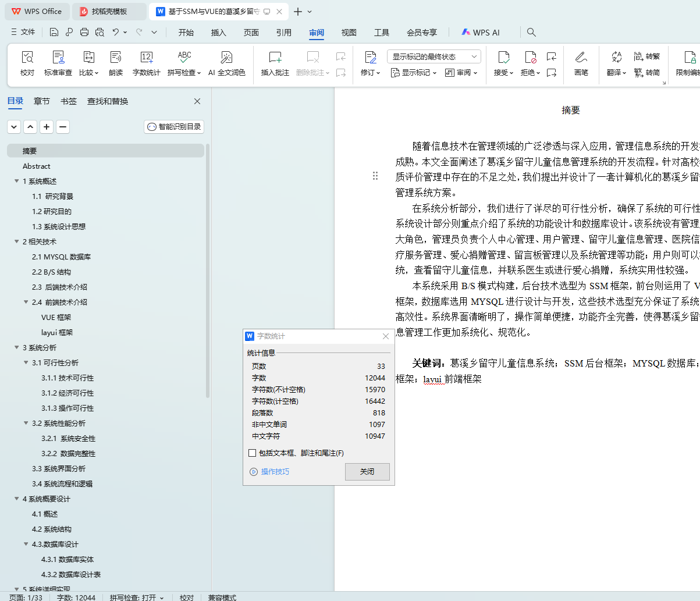Image resolution: width=700 pixels, height=601 pixels.
Task: Click the 智能识别目录 button
Action: pos(174,127)
